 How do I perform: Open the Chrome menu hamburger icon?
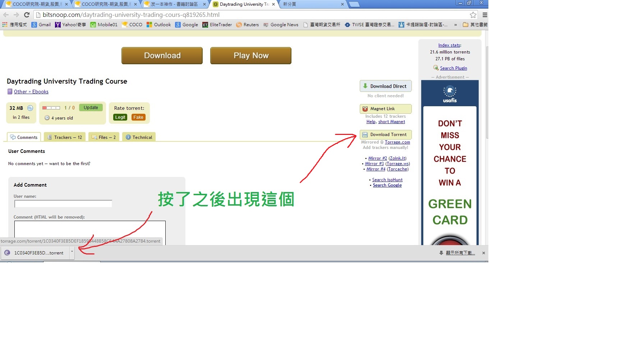pyautogui.click(x=484, y=15)
